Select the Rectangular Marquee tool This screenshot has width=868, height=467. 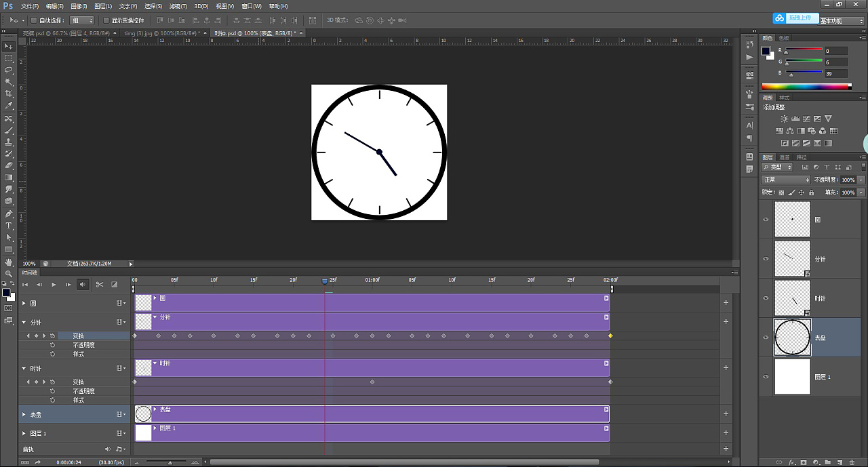(x=9, y=58)
